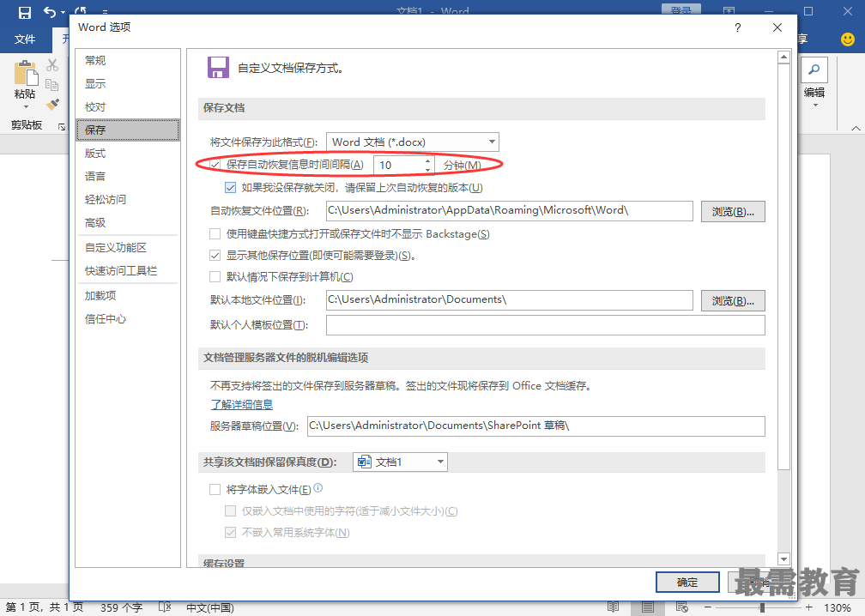Click the zoom in plus button
This screenshot has width=865, height=616.
[x=809, y=607]
